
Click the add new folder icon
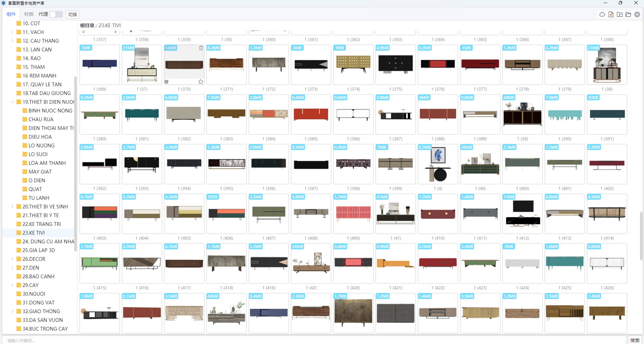[620, 14]
